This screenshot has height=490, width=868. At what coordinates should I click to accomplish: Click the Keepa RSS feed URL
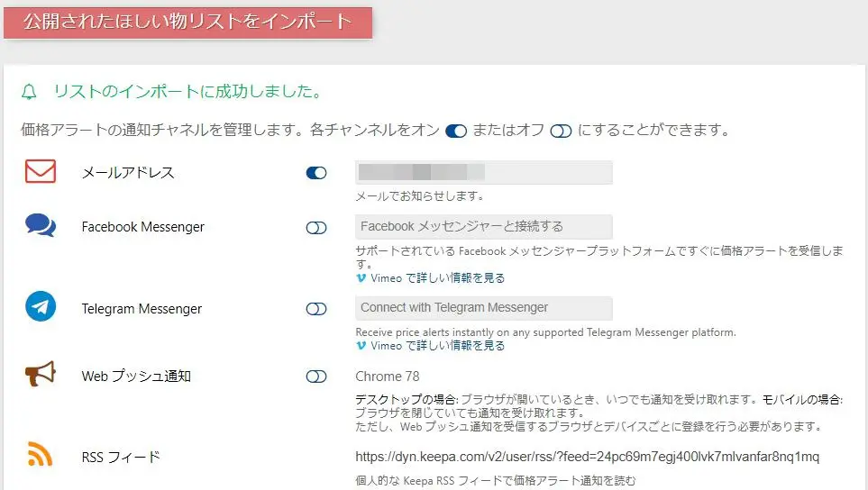(588, 457)
